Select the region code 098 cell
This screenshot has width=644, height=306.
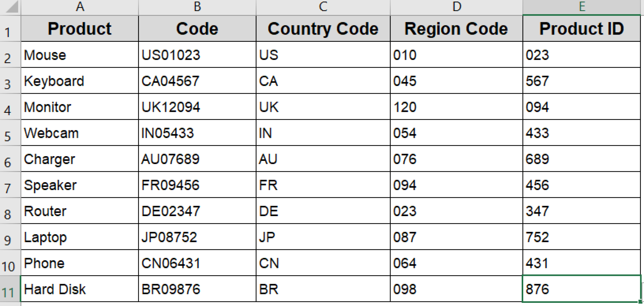click(456, 289)
